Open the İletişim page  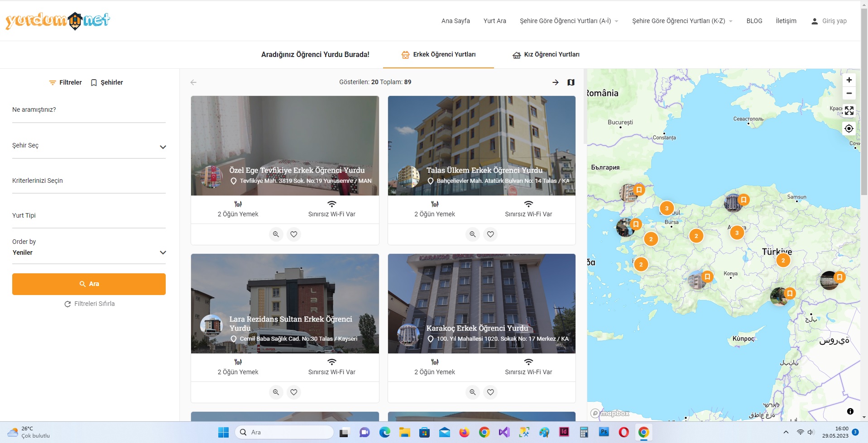pos(786,21)
